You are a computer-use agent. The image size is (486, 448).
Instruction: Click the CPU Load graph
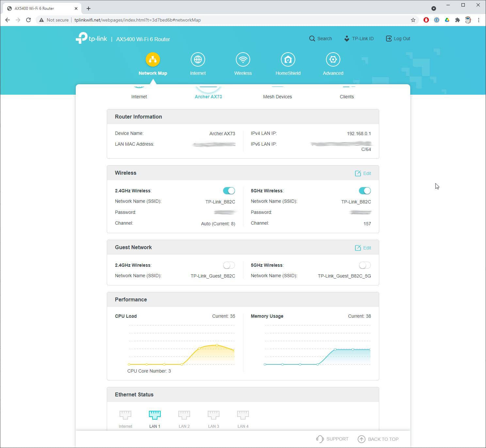click(x=182, y=345)
